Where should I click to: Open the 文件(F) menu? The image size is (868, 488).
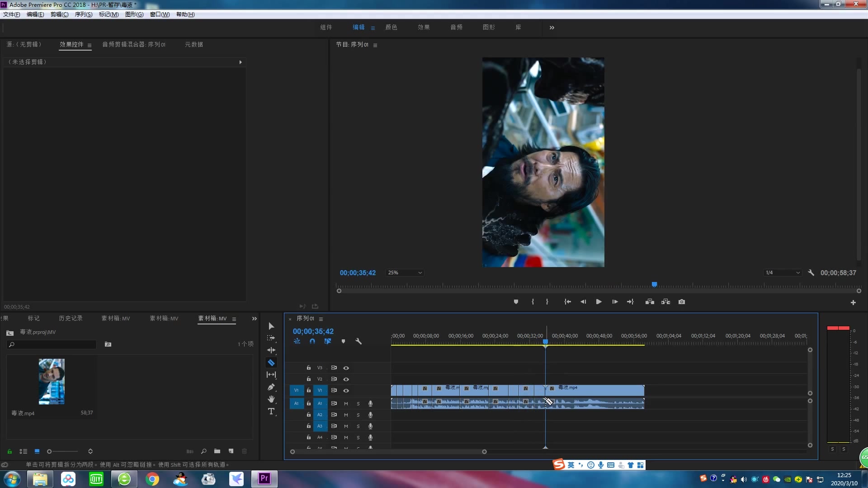[x=11, y=14]
